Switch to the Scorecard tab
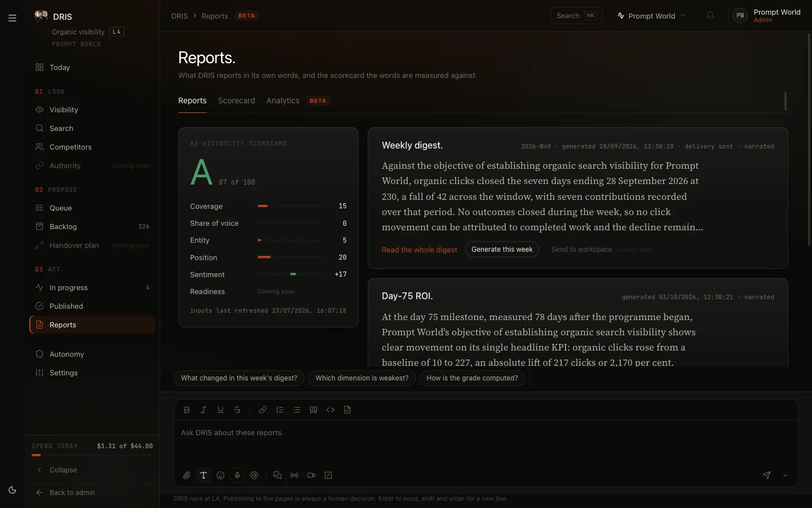Screen dimensions: 812x508 point(236,100)
